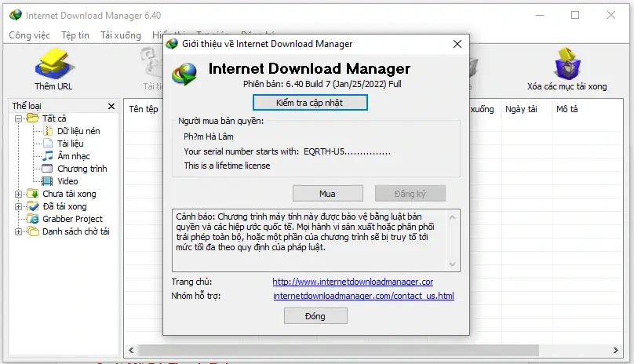Click the Tài liệu document icon
The image size is (634, 364).
click(48, 144)
